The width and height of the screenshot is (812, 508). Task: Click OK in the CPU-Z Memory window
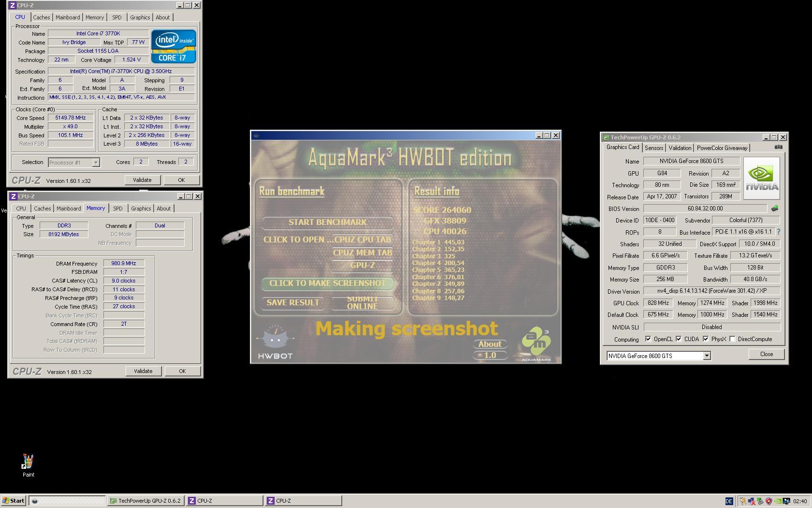click(x=182, y=371)
